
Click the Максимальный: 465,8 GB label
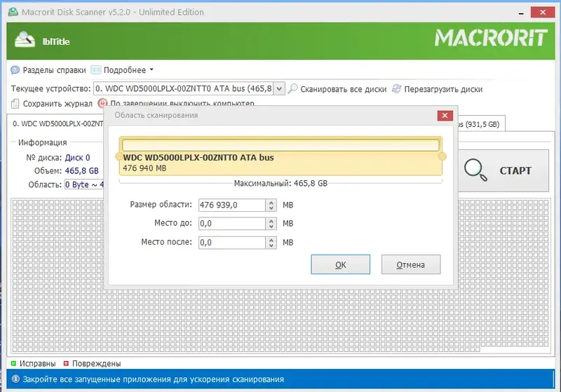[x=280, y=184]
